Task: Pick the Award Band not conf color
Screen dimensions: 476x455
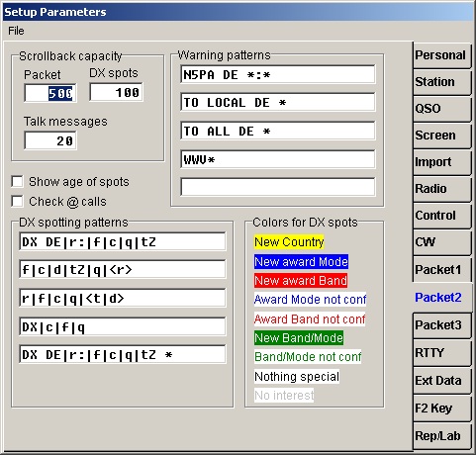Action: coord(310,318)
